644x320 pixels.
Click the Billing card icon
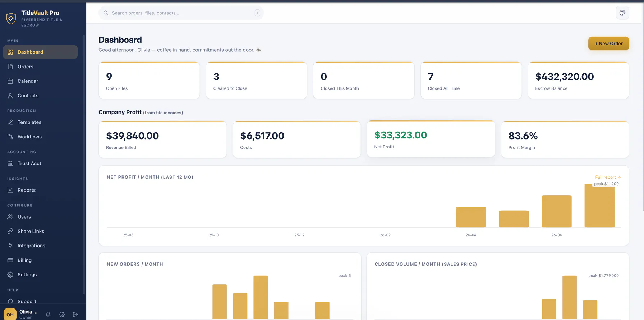coord(10,260)
